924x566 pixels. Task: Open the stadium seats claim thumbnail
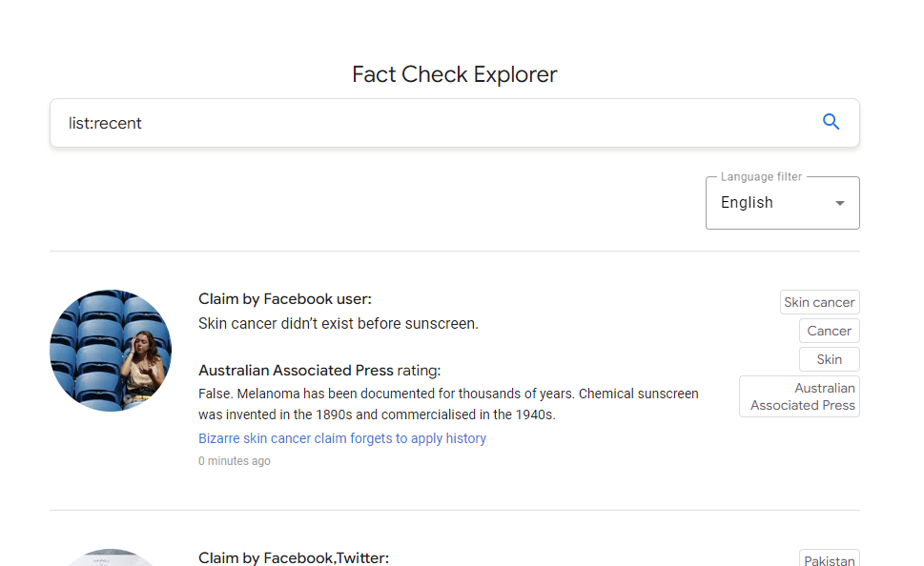111,351
